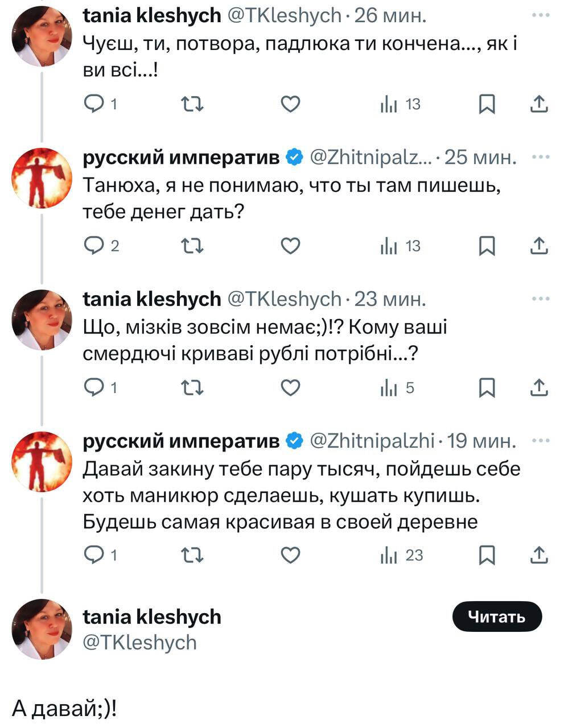Open 'русский императив' profile name at 25 мин.
Viewport: 564px width, 728px height.
click(181, 157)
